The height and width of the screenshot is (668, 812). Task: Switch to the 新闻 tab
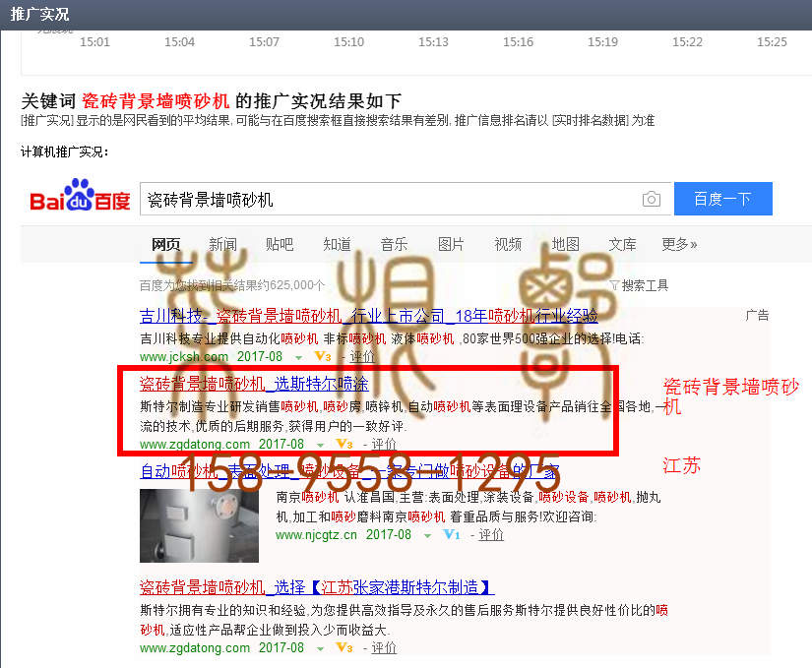(x=222, y=244)
